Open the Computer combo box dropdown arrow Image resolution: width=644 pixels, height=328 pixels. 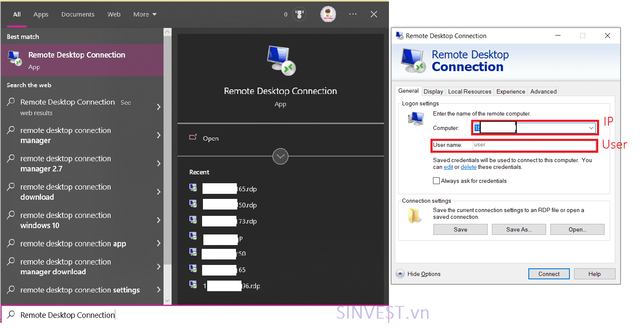(591, 128)
